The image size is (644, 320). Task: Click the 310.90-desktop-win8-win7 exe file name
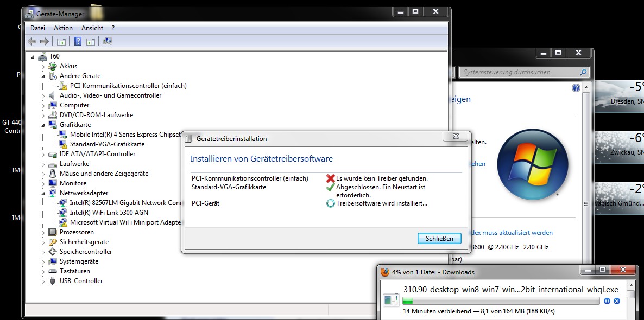click(510, 289)
